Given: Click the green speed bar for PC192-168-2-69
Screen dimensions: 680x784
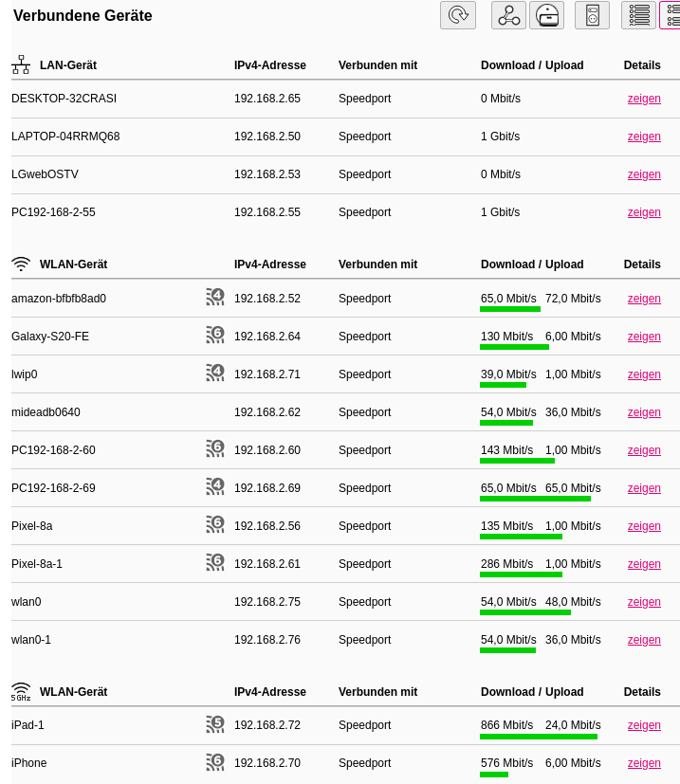Looking at the screenshot, I should point(535,499).
